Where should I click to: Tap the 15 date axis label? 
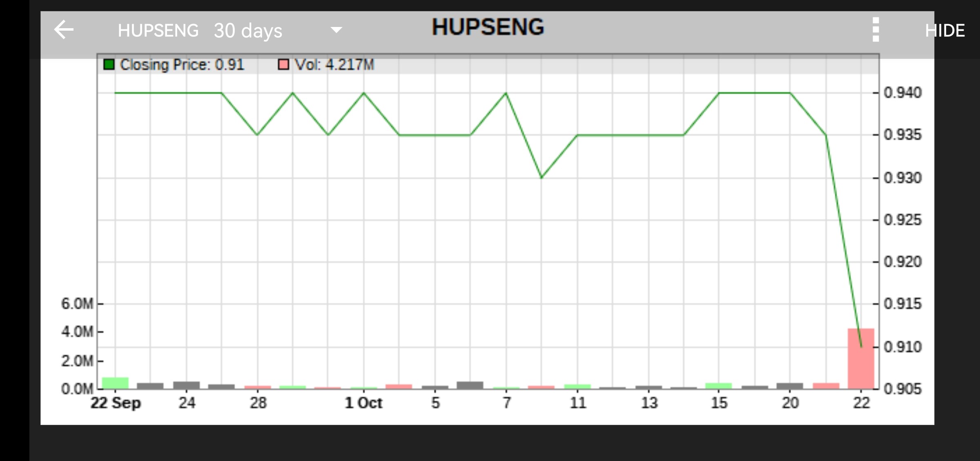(x=719, y=403)
